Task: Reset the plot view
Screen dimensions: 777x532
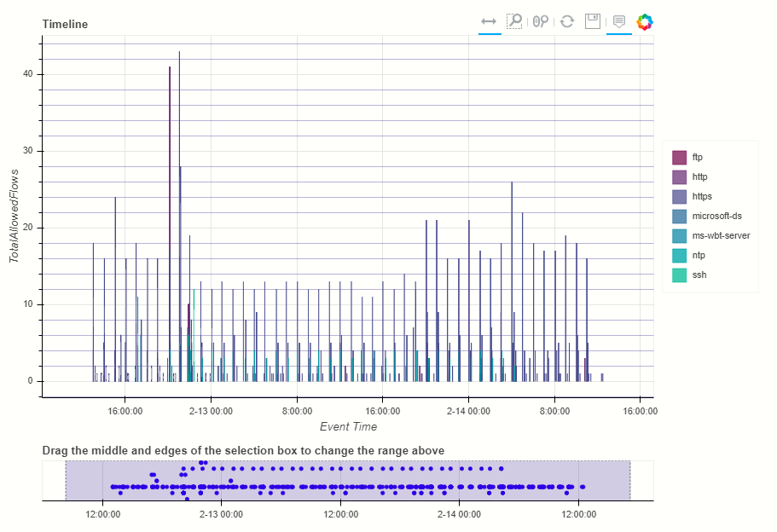Action: tap(567, 21)
